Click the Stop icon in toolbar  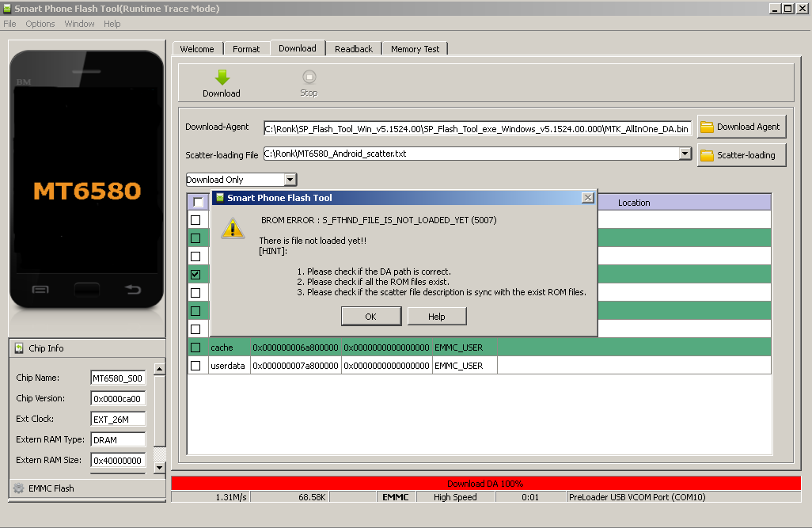309,77
